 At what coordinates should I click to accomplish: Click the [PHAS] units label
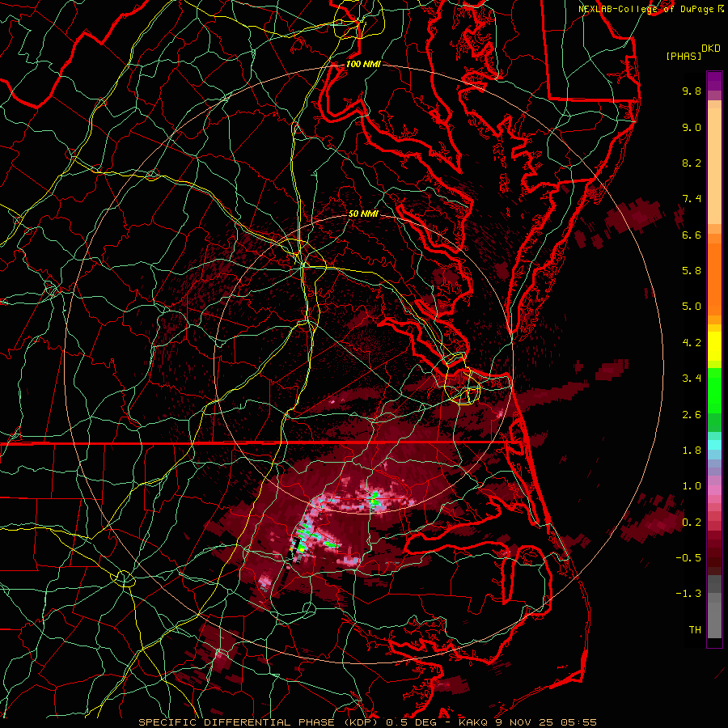tap(684, 57)
